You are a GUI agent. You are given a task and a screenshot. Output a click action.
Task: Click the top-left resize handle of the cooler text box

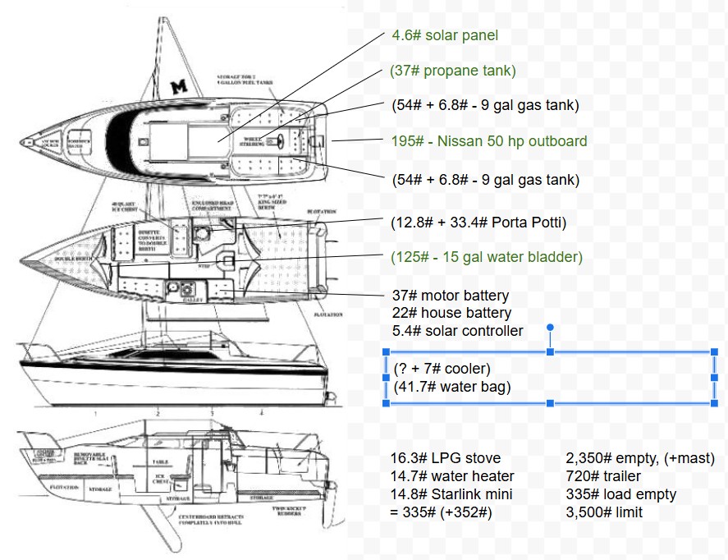click(386, 352)
